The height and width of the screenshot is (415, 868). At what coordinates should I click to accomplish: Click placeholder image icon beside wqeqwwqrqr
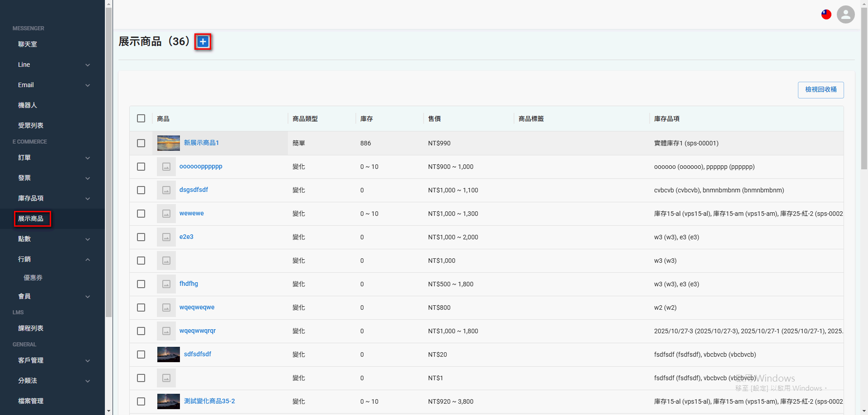[x=166, y=331]
